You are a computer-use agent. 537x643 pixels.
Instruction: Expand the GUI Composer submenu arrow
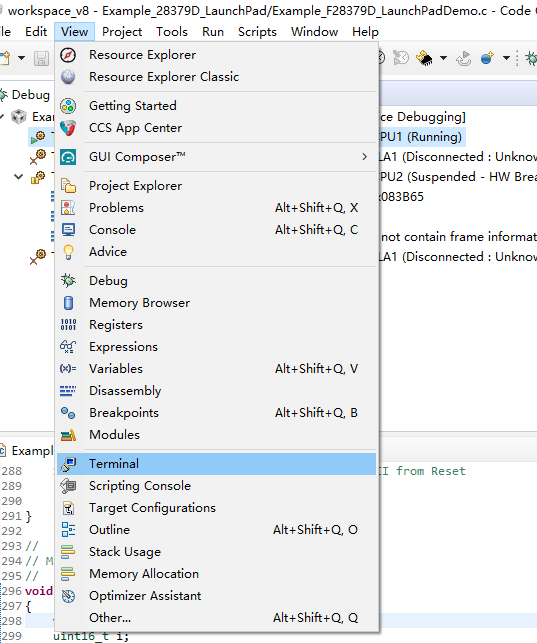[x=364, y=157]
